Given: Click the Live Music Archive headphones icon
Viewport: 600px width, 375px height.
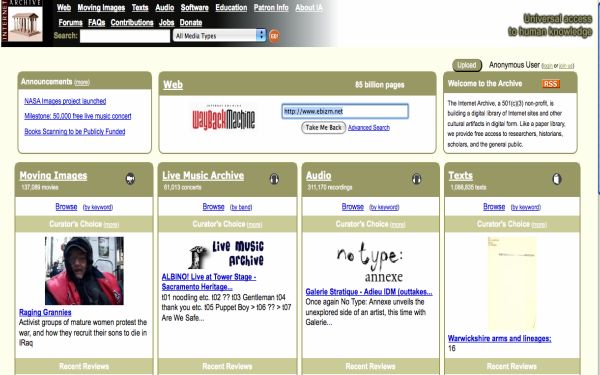Looking at the screenshot, I should 274,179.
